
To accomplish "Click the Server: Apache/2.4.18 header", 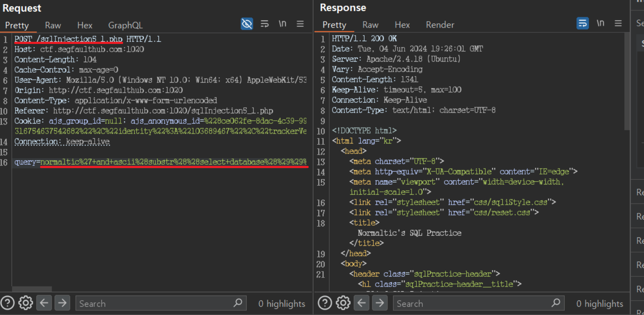I will (396, 59).
